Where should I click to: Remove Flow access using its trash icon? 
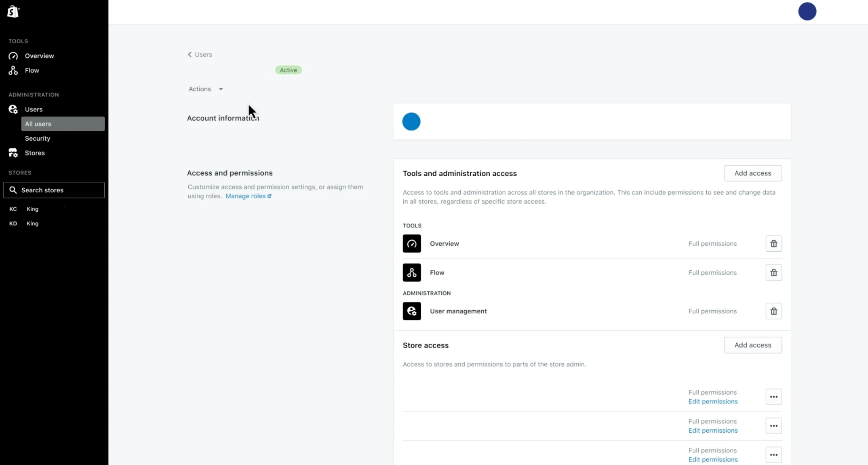pos(773,273)
